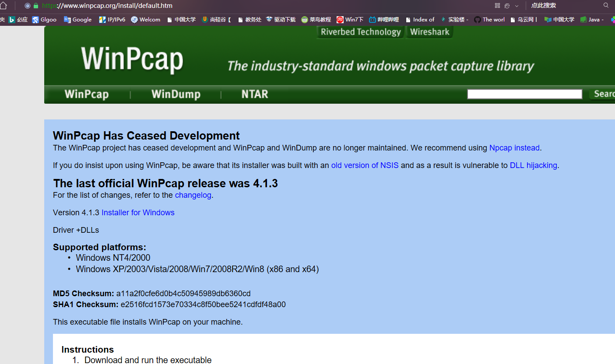Viewport: 615px width, 364px height.
Task: Open the QR code icon near the search box
Action: coord(496,6)
